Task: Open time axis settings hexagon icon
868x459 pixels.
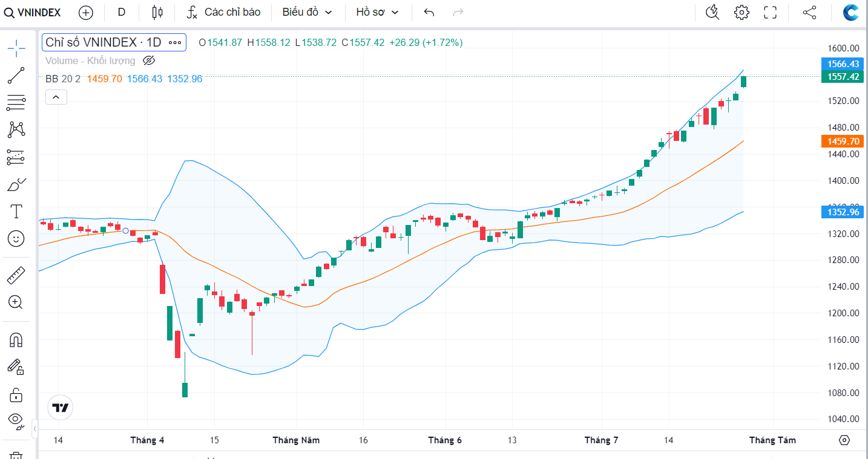Action: [845, 440]
